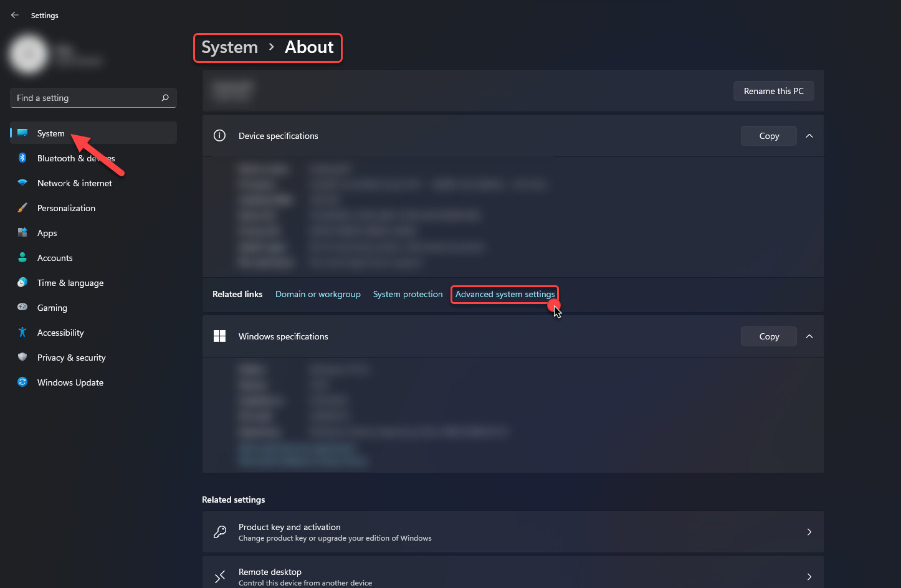Click the Accounts person icon
901x588 pixels.
(x=22, y=258)
